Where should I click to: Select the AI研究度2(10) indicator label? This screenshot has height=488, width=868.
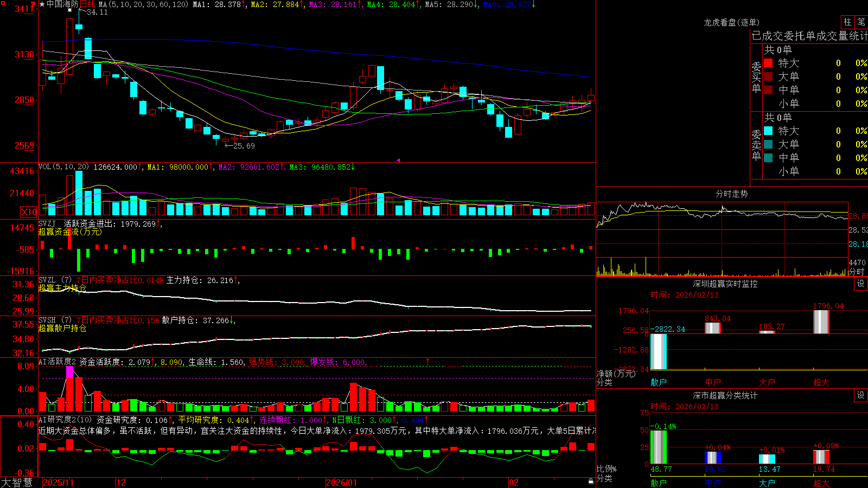pyautogui.click(x=65, y=420)
